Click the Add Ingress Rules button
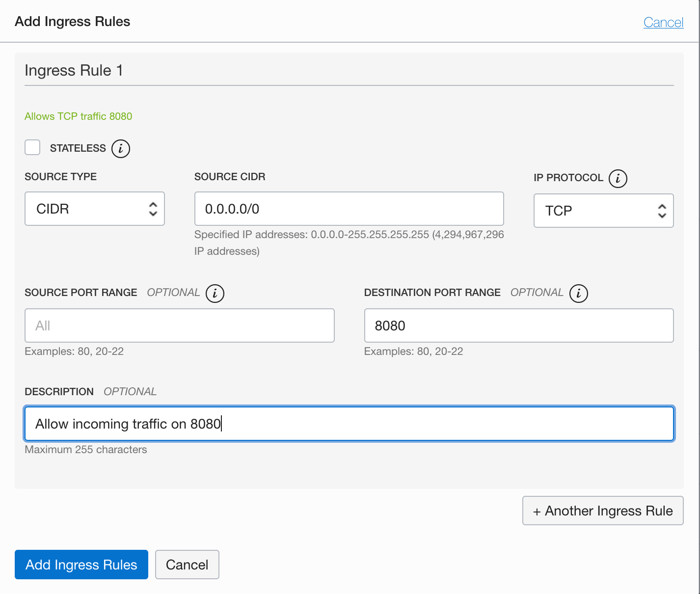Screen dimensions: 700x594 (x=81, y=565)
